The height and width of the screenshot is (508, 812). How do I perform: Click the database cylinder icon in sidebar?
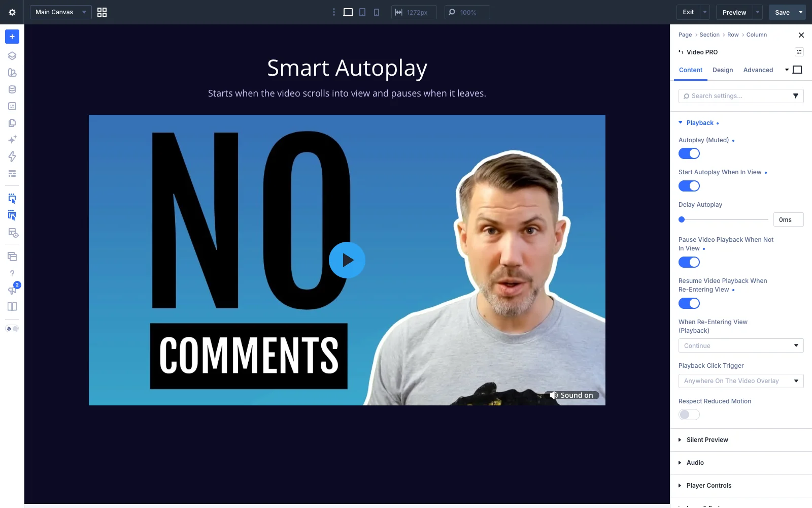12,89
